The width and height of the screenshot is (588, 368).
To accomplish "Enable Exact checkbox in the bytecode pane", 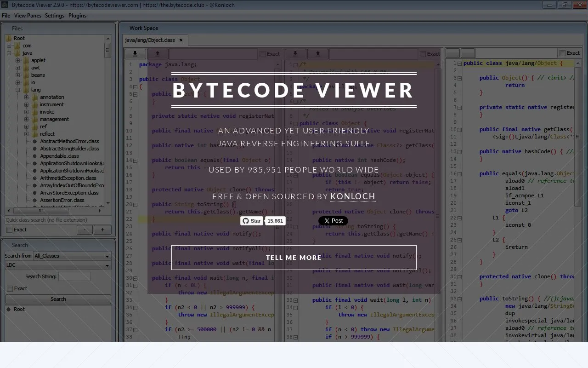I will coord(562,53).
